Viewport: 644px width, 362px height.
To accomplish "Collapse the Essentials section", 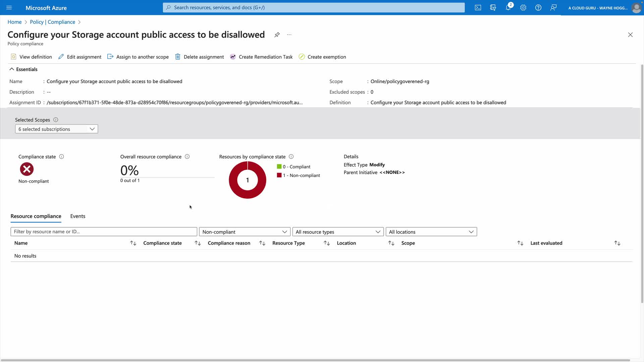I will coord(12,69).
